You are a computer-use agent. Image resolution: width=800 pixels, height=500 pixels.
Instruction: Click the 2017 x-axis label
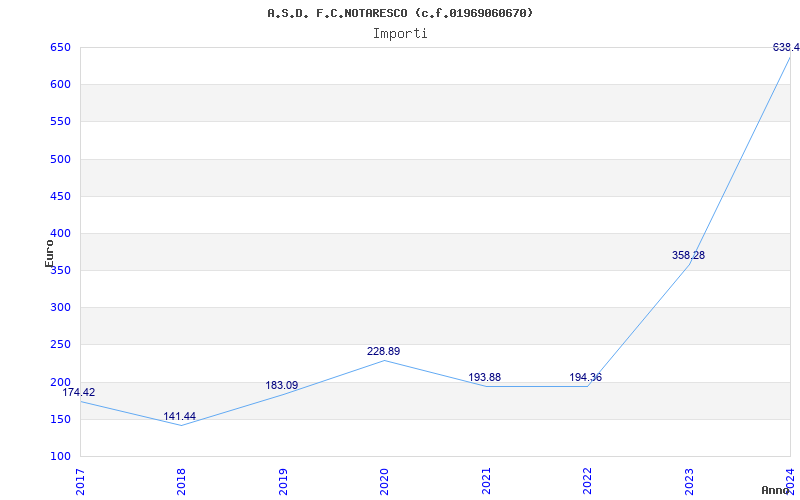pos(80,482)
